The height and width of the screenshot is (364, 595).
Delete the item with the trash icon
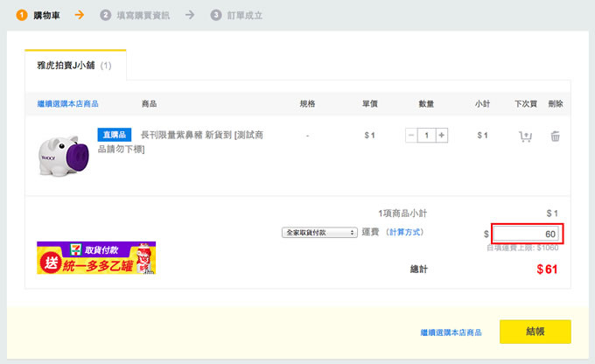(555, 136)
